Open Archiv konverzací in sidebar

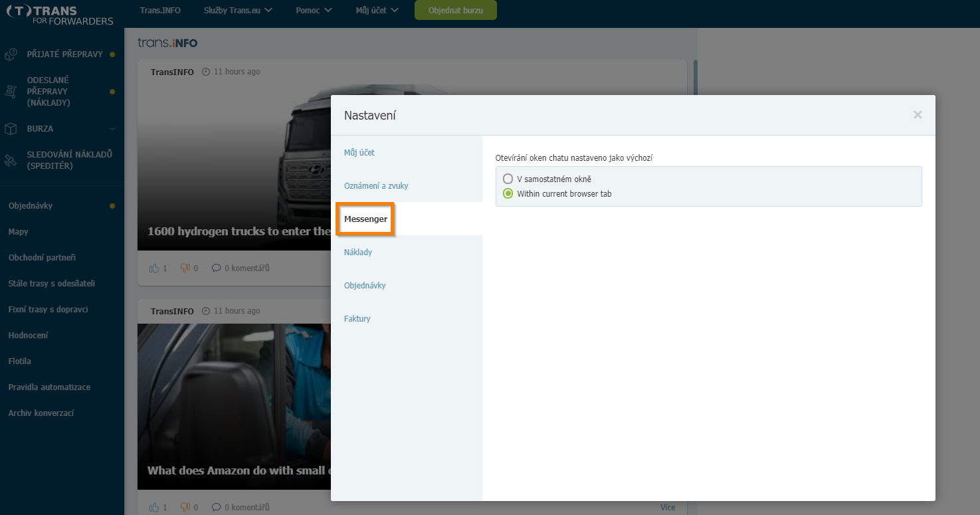[41, 413]
